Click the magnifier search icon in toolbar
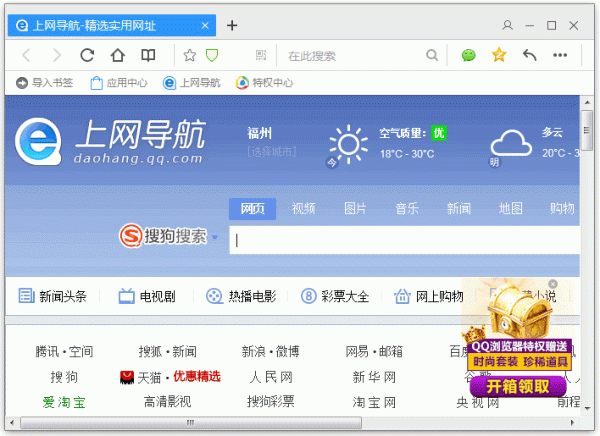600x436 pixels. (x=432, y=56)
